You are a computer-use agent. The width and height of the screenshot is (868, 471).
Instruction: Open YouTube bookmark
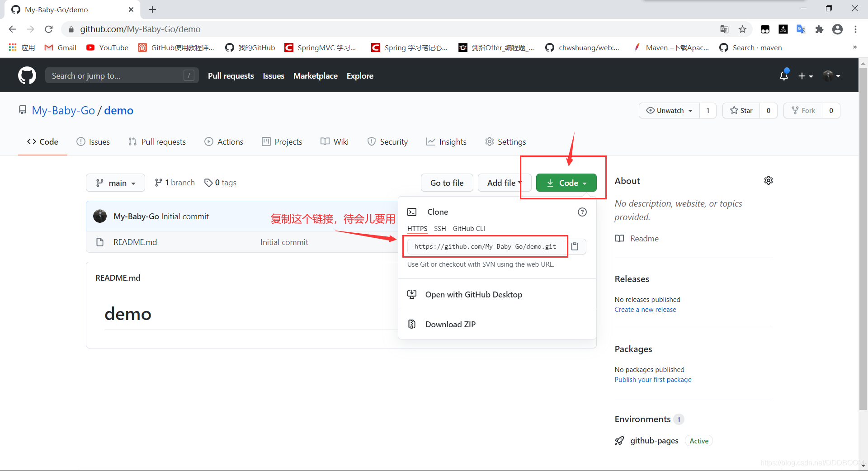107,47
